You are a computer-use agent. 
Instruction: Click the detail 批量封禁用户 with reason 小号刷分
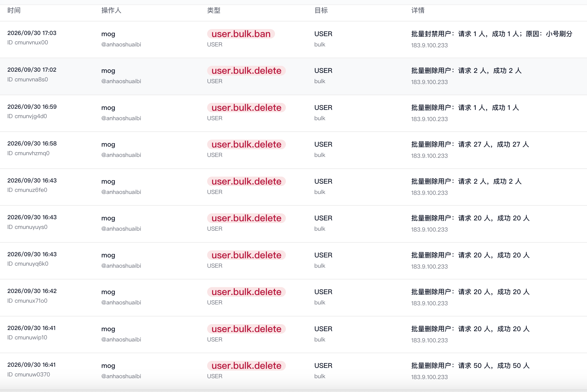click(x=492, y=34)
